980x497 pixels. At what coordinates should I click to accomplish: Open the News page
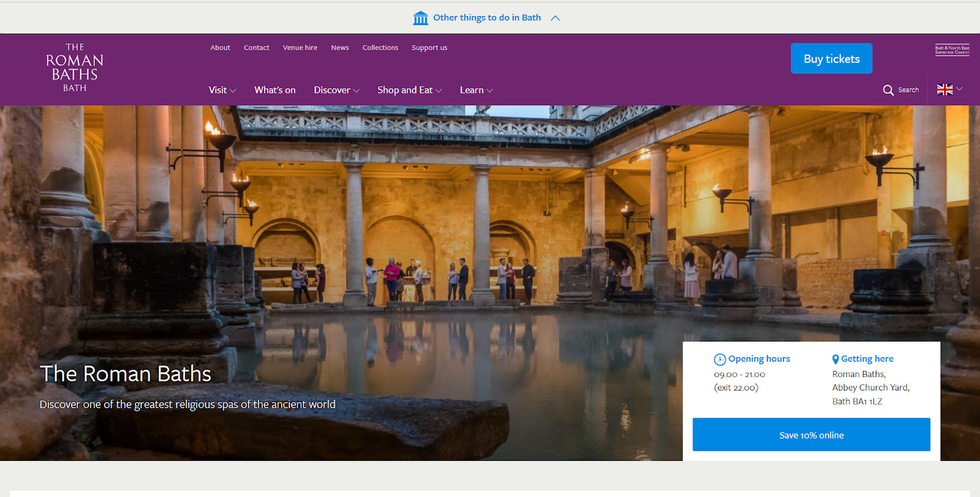(340, 48)
